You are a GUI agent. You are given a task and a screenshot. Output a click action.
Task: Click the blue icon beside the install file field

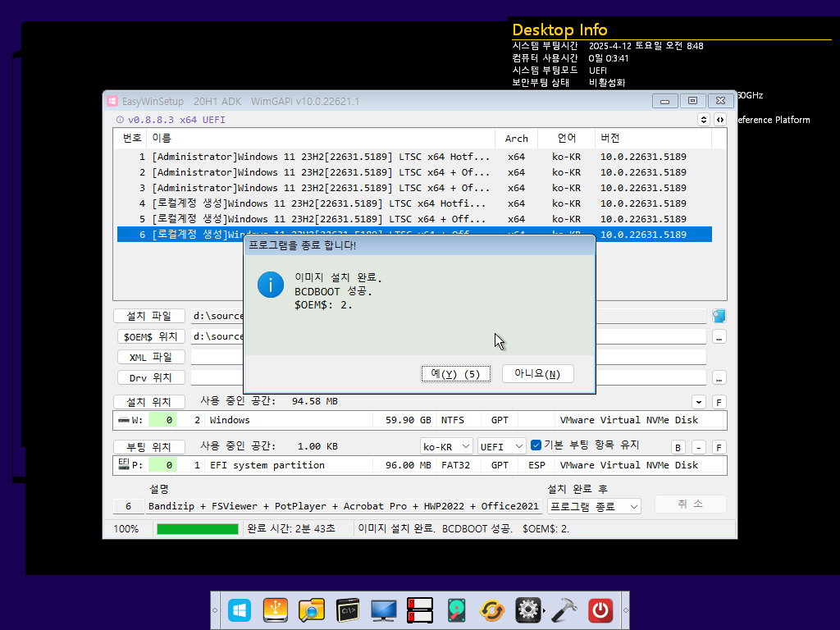click(719, 316)
